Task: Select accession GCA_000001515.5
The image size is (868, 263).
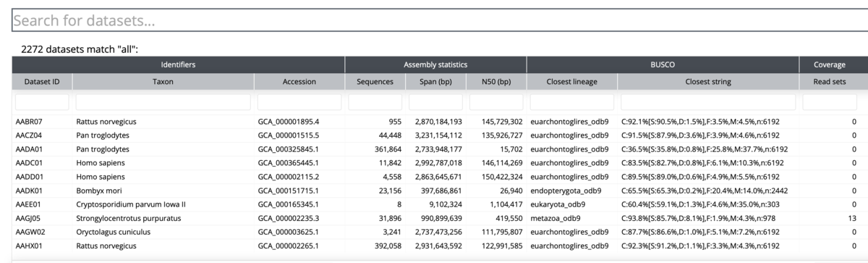Action: [289, 135]
